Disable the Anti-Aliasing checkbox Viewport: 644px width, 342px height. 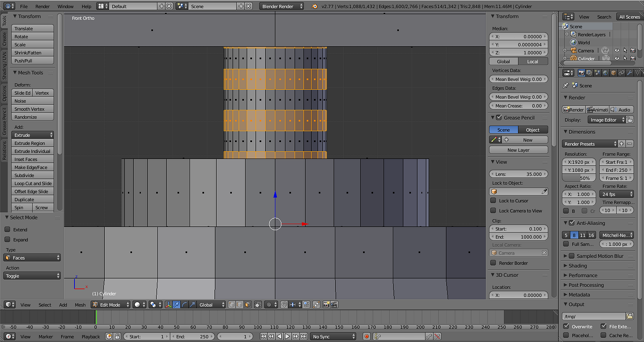(x=572, y=223)
